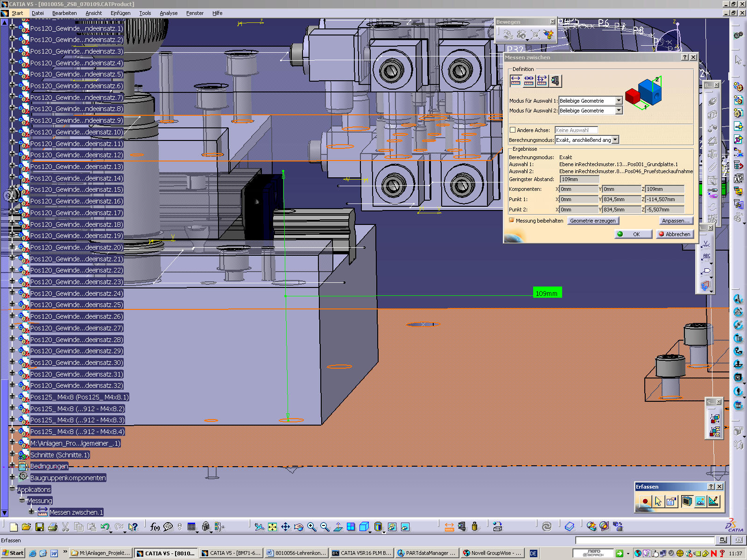Open the Einfügen menu
Image resolution: width=747 pixels, height=560 pixels.
pyautogui.click(x=120, y=13)
